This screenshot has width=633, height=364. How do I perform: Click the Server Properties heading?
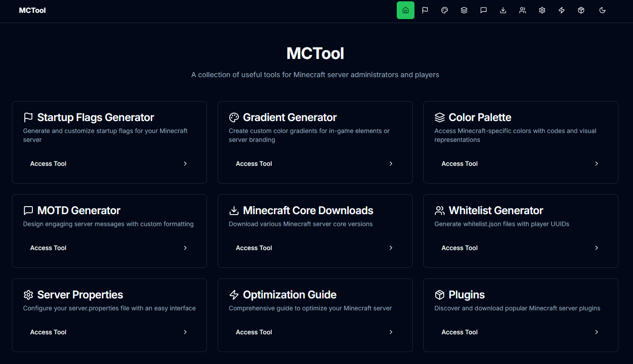[x=80, y=295]
